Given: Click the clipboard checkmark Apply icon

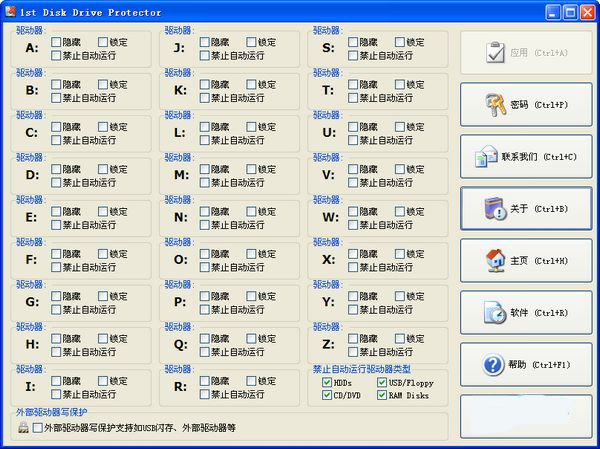Looking at the screenshot, I should click(496, 52).
